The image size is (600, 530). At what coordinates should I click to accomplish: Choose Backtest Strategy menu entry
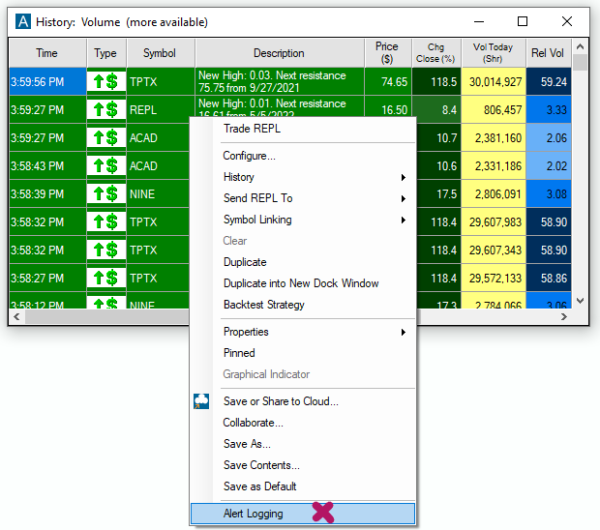(x=263, y=305)
